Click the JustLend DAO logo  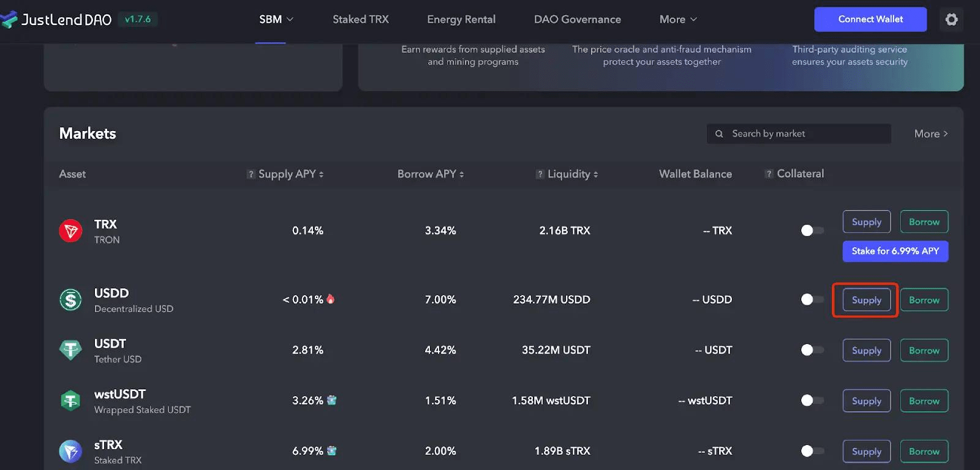click(56, 20)
